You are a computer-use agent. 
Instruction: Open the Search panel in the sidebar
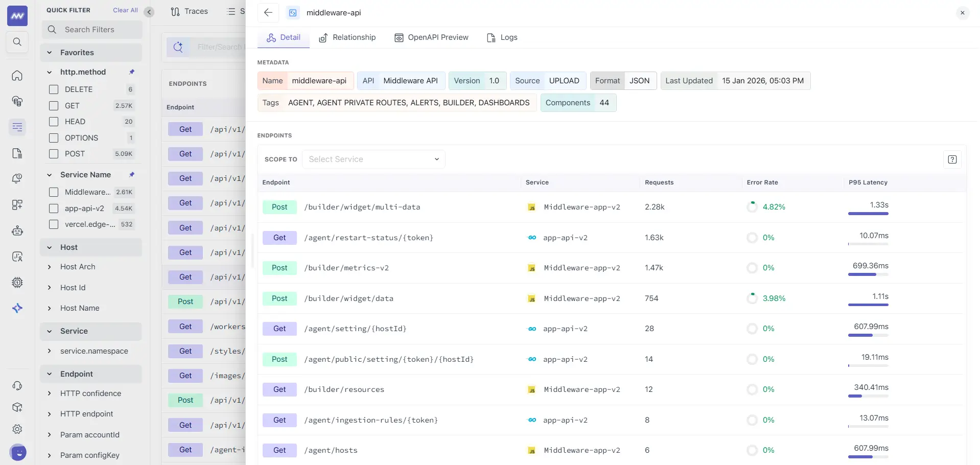pyautogui.click(x=17, y=42)
